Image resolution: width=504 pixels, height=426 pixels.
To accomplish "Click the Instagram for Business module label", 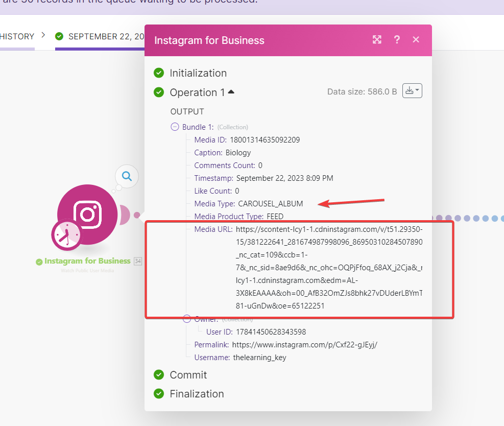I will coord(87,261).
